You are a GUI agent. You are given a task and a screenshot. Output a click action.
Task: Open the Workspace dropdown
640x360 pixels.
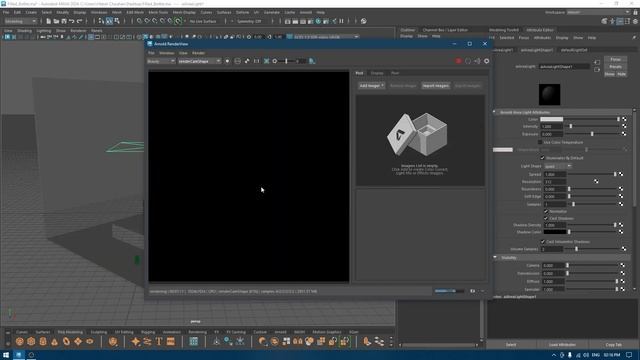point(598,13)
